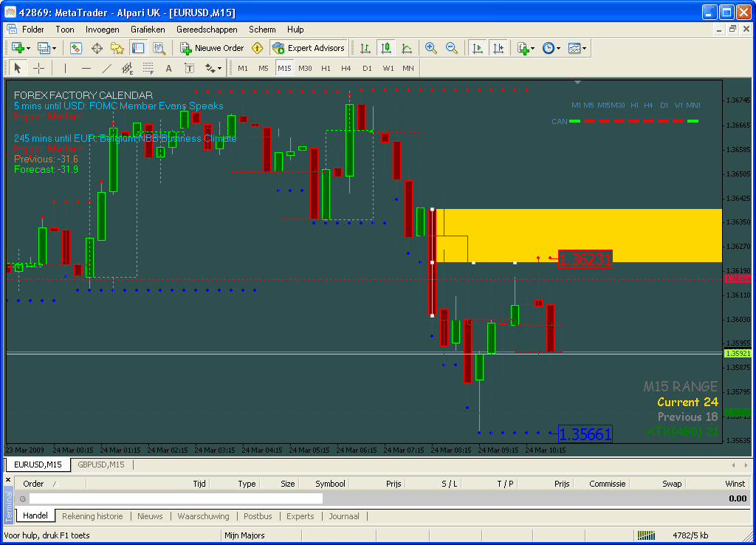The image size is (756, 545).
Task: Click the New Chart icon
Action: (x=18, y=48)
